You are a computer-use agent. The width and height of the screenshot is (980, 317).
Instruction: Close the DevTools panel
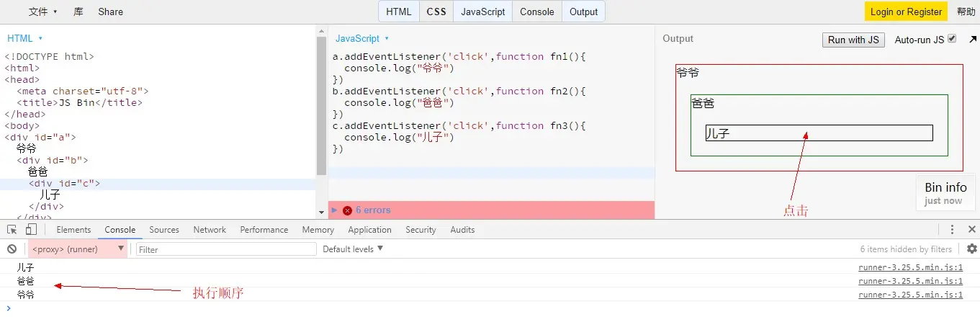coord(971,230)
